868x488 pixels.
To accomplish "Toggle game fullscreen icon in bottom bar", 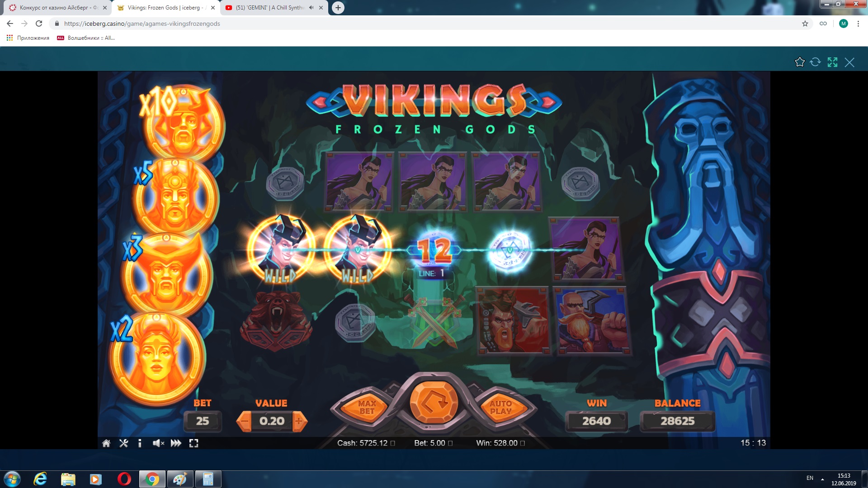I will click(194, 443).
